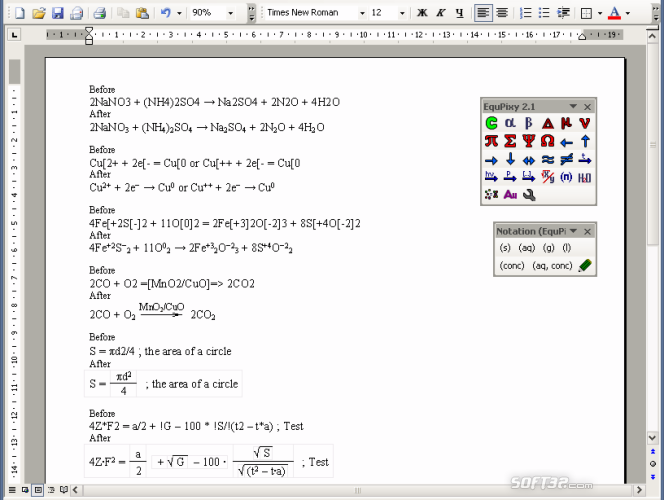664x500 pixels.
Task: Select the alpha symbol in EquPixy
Action: click(510, 123)
